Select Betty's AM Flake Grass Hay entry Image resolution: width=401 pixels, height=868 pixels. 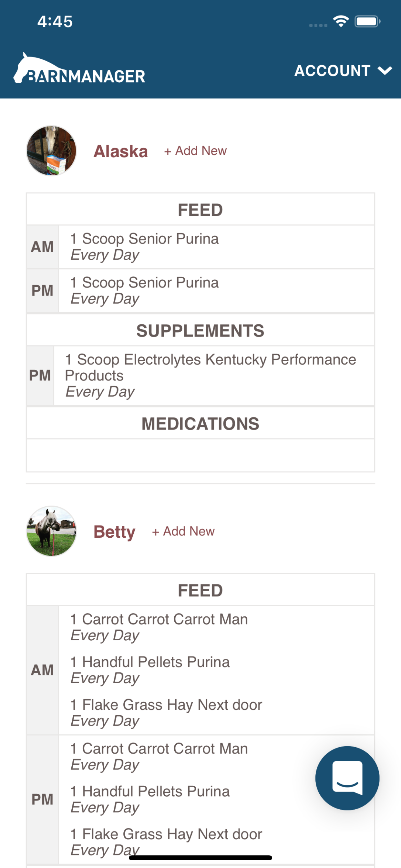pos(166,713)
